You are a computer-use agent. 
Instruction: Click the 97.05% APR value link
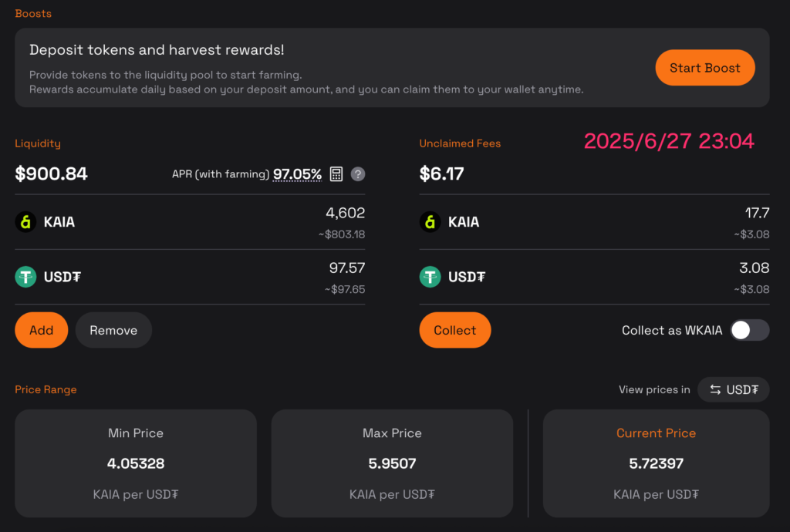tap(297, 174)
